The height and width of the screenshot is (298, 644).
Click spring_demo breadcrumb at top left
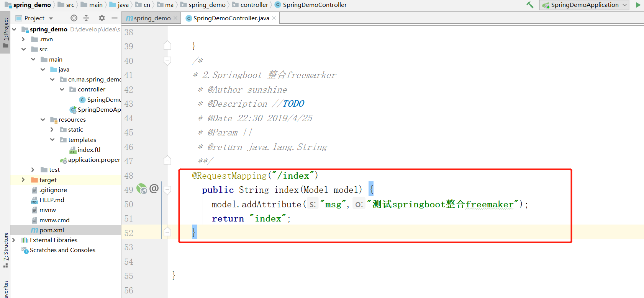[x=28, y=5]
